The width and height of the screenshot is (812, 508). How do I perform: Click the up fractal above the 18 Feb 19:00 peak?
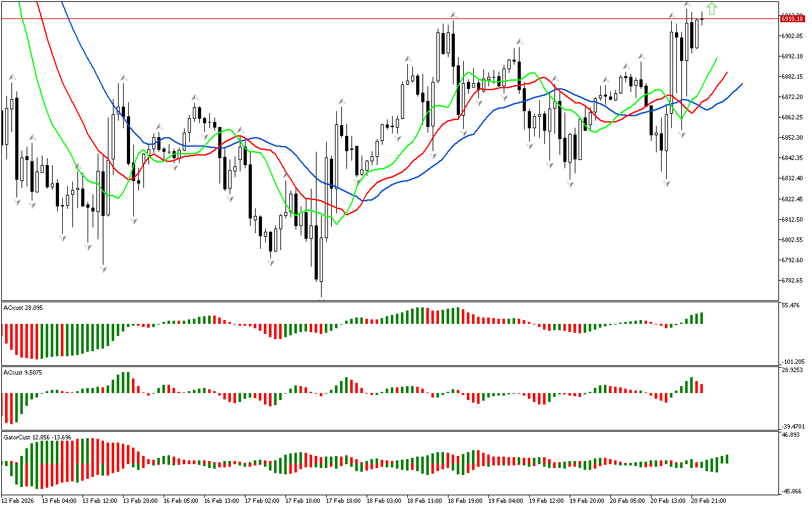point(453,15)
